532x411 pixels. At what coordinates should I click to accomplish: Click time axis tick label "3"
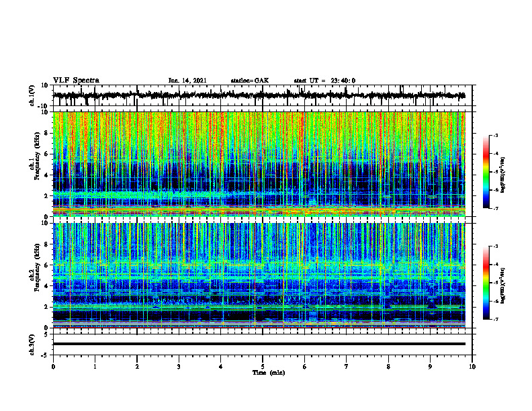point(179,367)
